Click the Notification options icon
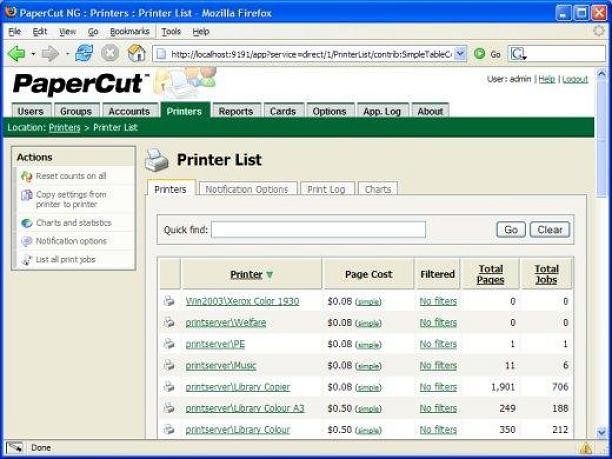 (27, 241)
